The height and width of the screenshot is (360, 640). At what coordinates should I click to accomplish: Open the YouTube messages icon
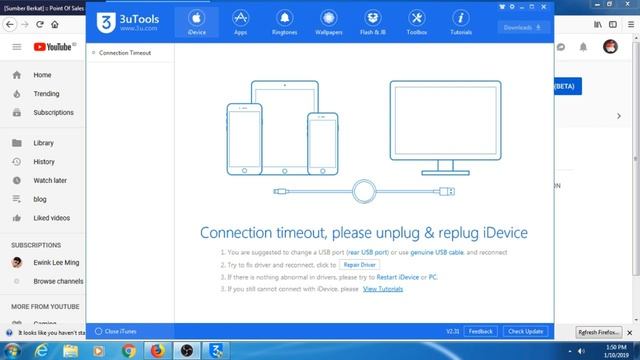pyautogui.click(x=560, y=47)
